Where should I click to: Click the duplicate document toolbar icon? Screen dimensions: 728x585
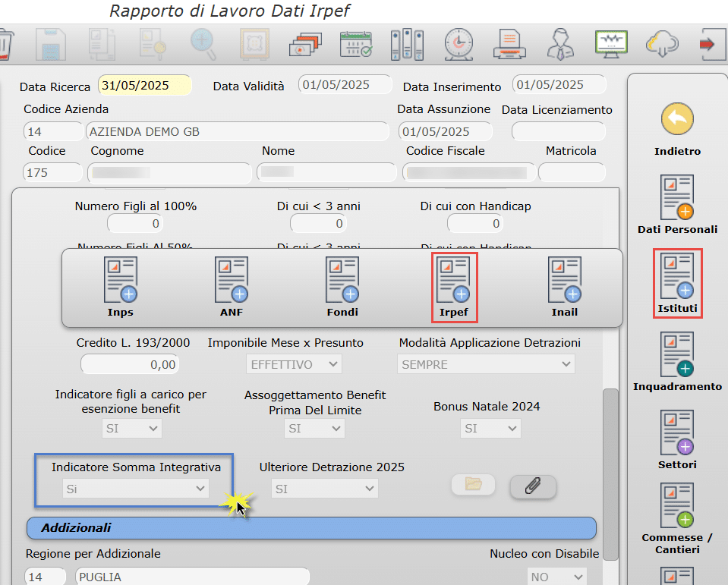102,45
